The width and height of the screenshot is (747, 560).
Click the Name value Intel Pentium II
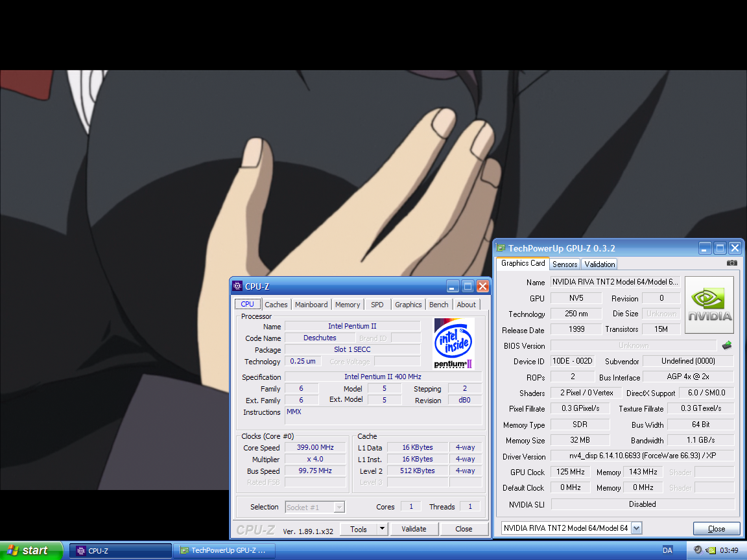coord(352,326)
